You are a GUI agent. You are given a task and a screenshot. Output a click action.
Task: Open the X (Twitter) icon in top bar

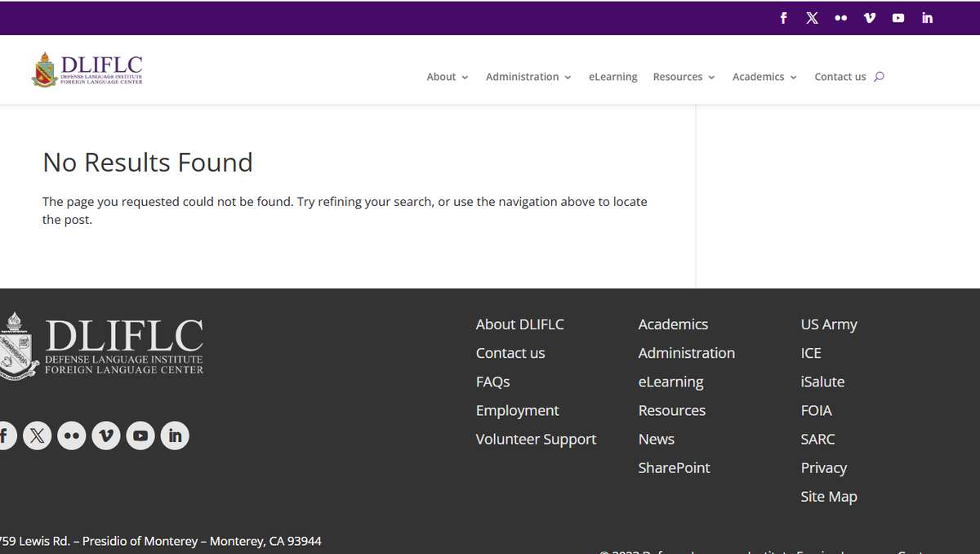(x=812, y=18)
